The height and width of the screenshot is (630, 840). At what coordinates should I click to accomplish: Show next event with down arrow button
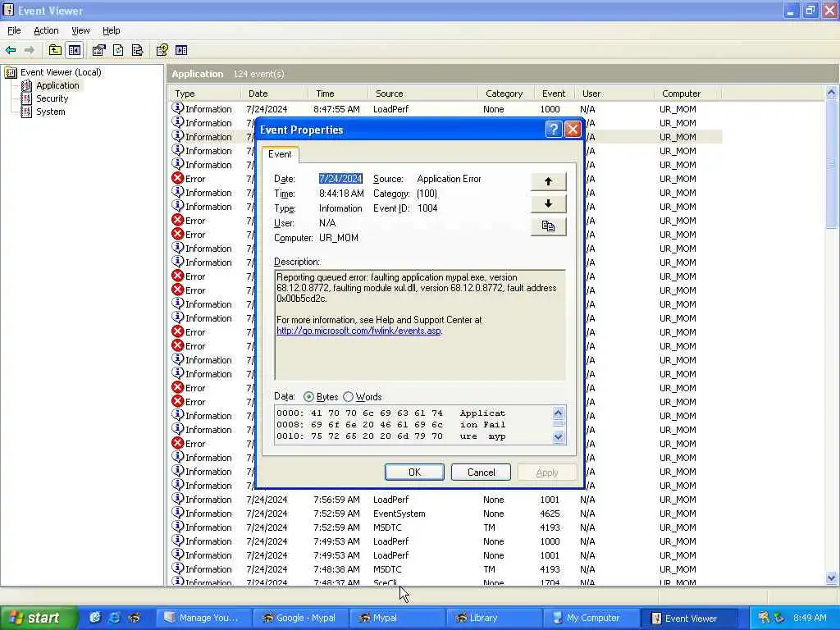548,203
